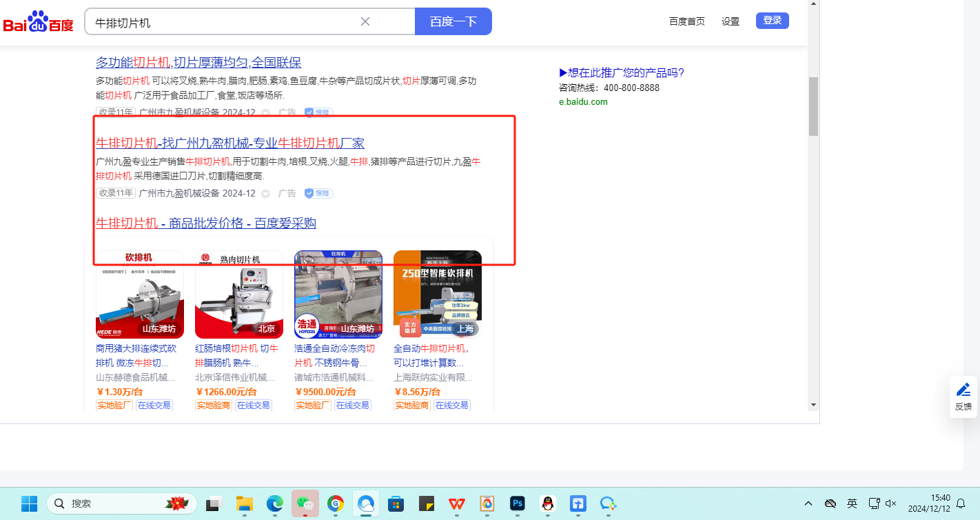980x520 pixels.
Task: Show hidden system tray icons chevron
Action: 808,503
